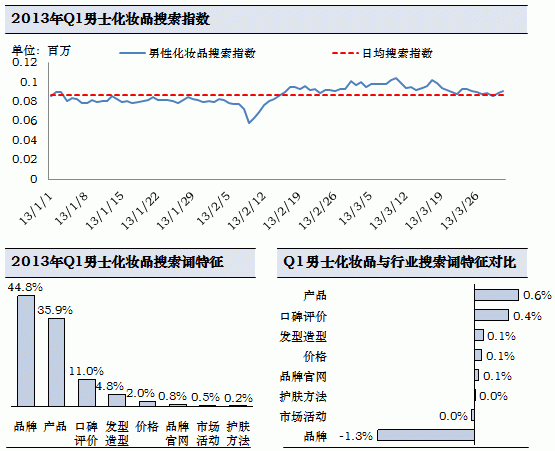Select the 35.9% 产品 bar
The height and width of the screenshot is (451, 555).
[x=56, y=362]
